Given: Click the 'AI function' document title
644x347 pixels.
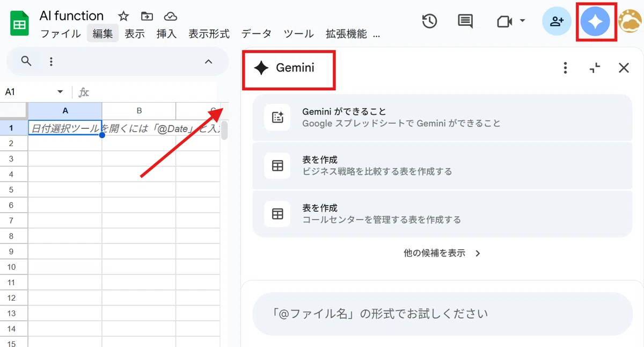Looking at the screenshot, I should point(71,16).
